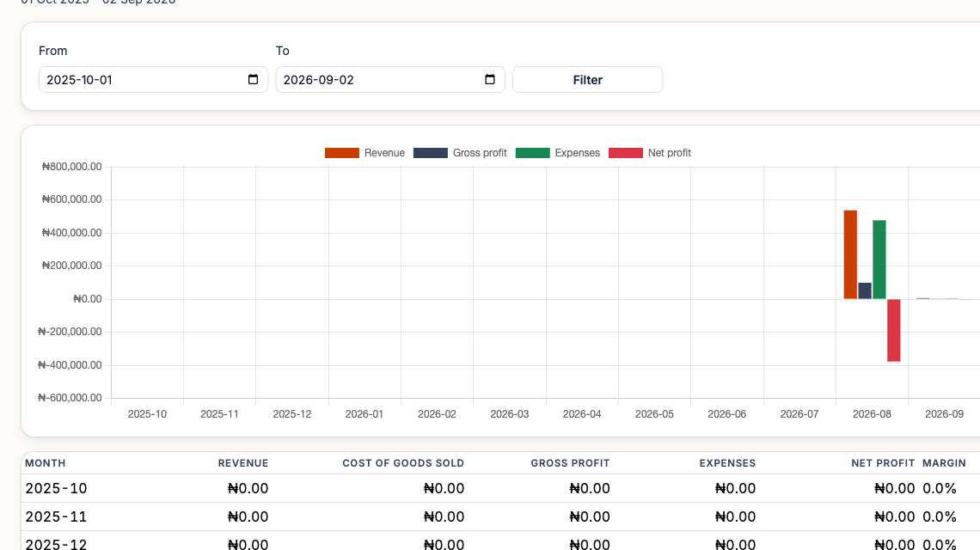
Task: Toggle the Revenue legend swatch
Action: tap(342, 153)
